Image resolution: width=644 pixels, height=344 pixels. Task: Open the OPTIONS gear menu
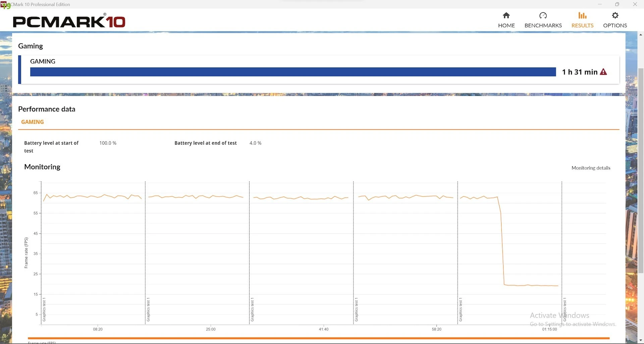point(615,20)
